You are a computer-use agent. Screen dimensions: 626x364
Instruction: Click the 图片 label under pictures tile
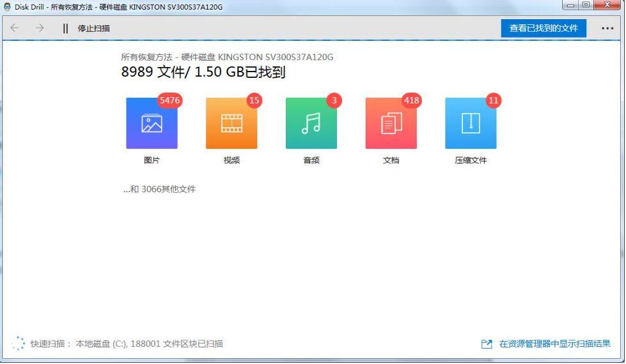[152, 160]
